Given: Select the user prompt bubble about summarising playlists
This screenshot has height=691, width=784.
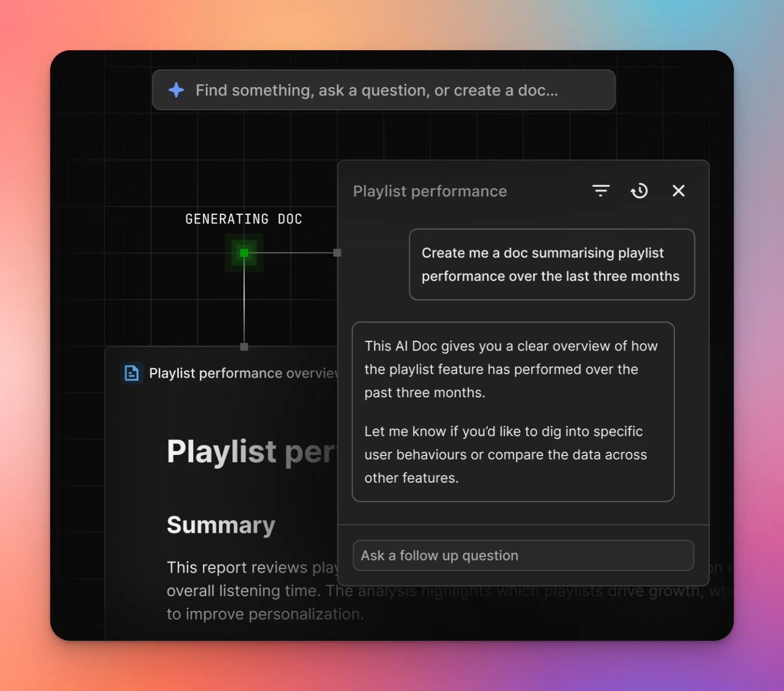Looking at the screenshot, I should [x=551, y=265].
